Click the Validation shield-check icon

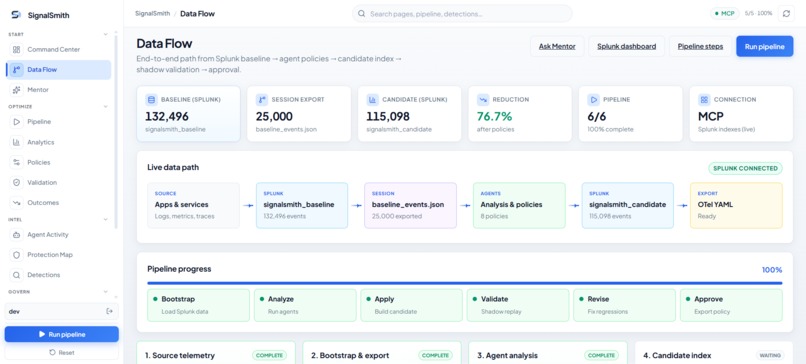16,182
